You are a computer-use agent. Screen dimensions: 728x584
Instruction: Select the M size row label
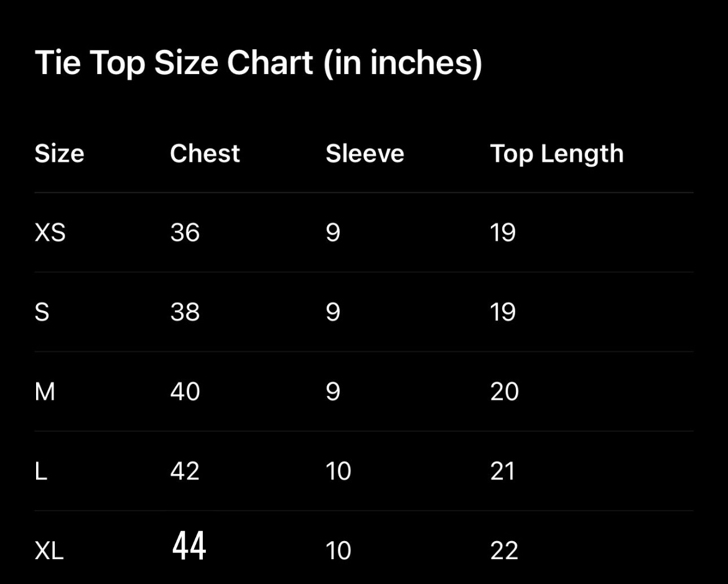(45, 392)
